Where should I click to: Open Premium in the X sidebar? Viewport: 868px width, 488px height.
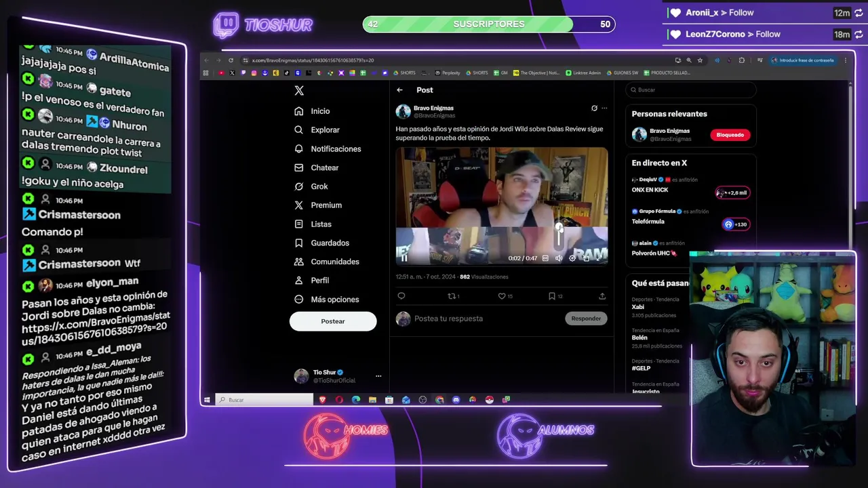pos(317,205)
